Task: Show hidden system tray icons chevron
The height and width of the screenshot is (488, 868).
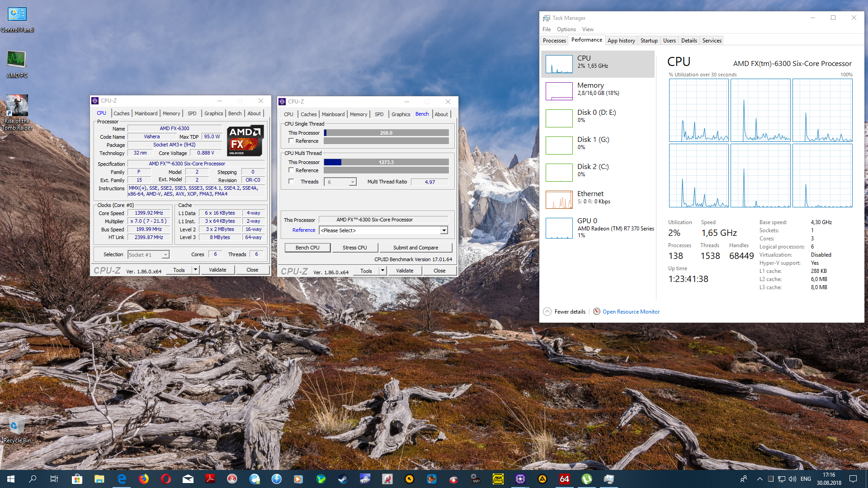Action: point(760,479)
